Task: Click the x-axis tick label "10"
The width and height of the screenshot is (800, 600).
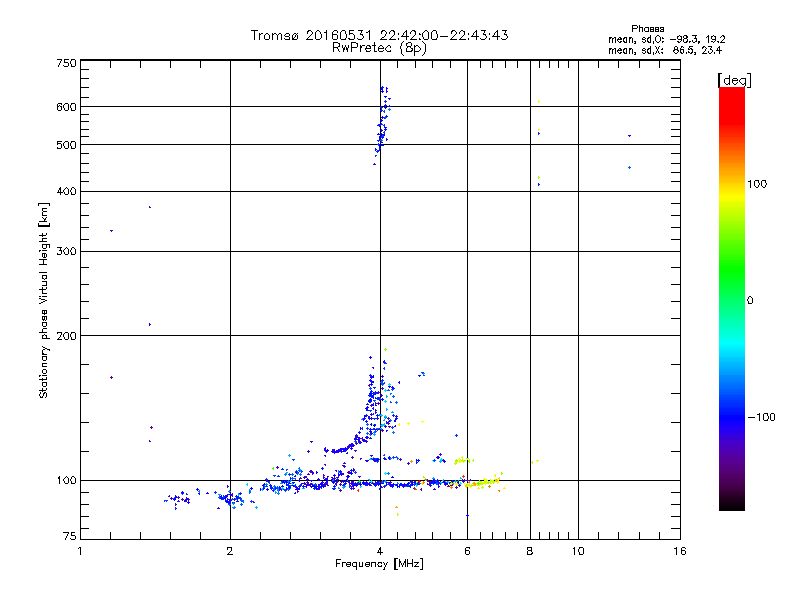Action: click(x=578, y=551)
